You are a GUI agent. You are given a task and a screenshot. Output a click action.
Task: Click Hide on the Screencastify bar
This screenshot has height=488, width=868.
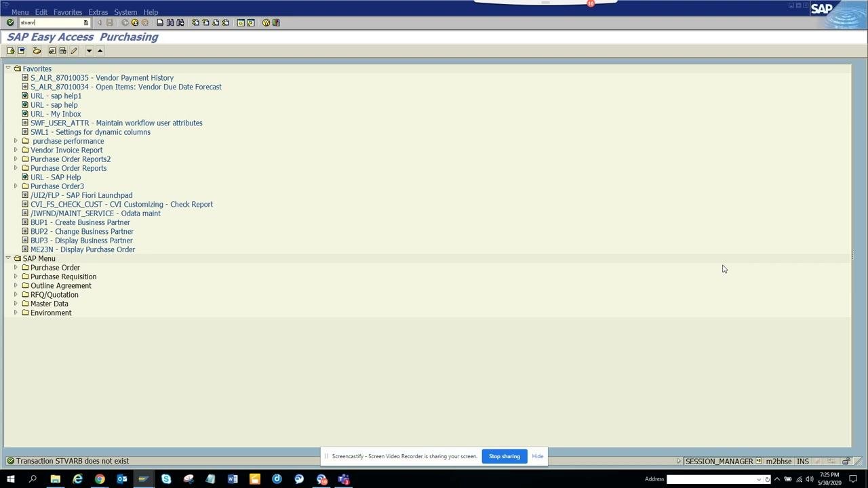click(538, 456)
